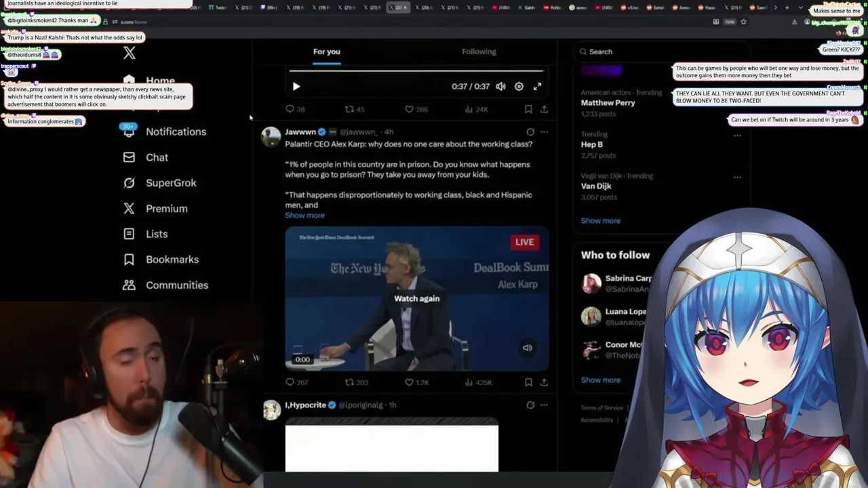Reply to the Jawwwn post with 267 replies
Screen dimensions: 868x488
click(x=297, y=382)
